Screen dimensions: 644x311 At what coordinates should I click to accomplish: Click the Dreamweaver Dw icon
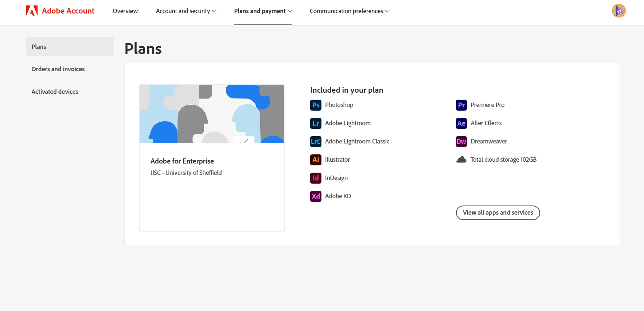[x=461, y=142]
